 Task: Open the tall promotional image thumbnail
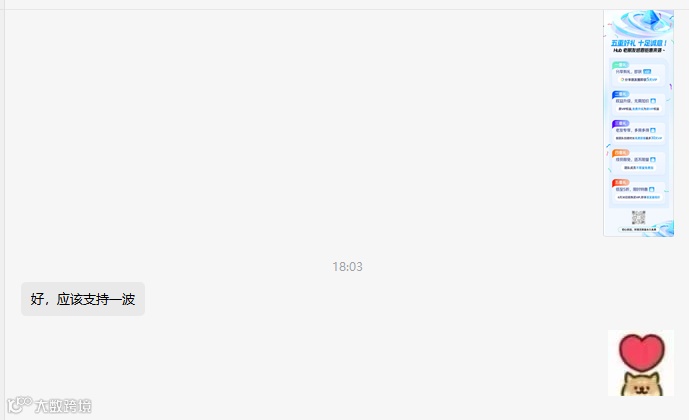click(x=638, y=123)
